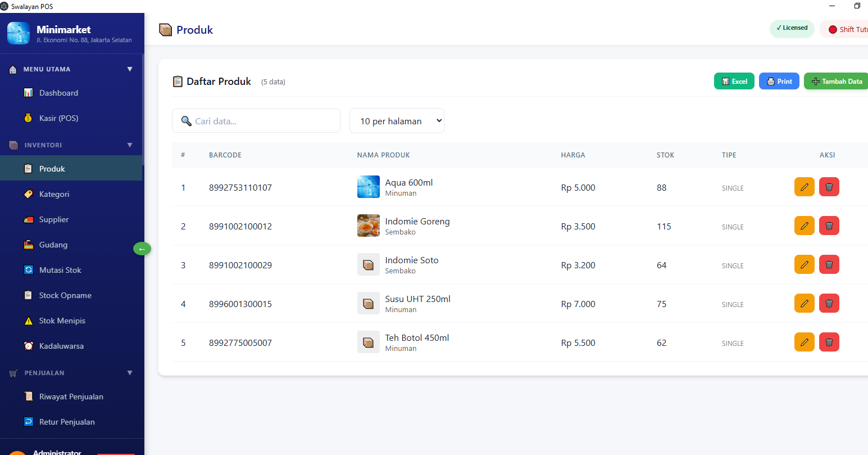Click the Aqua 600ml product thumbnail
868x455 pixels.
[368, 187]
